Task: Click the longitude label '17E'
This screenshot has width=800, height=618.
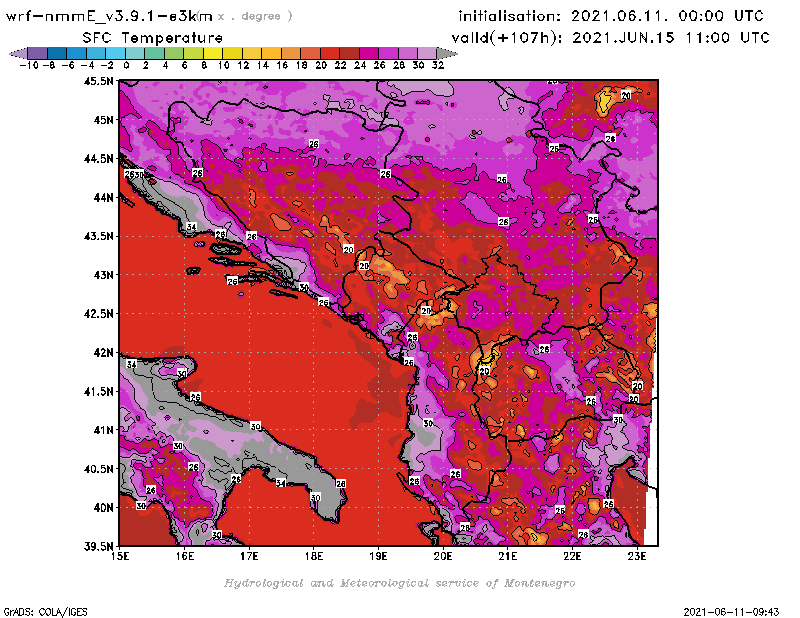Action: [249, 556]
